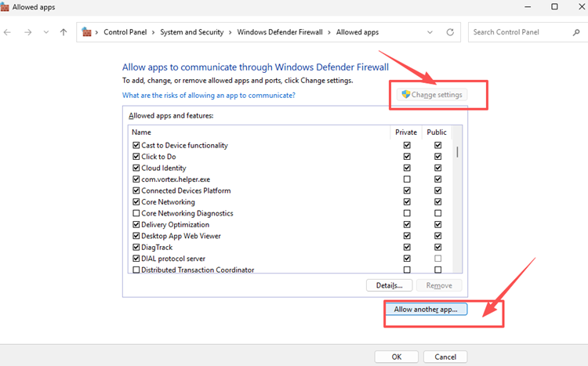Uncheck Connected Devices Platform name checkbox

coord(136,190)
